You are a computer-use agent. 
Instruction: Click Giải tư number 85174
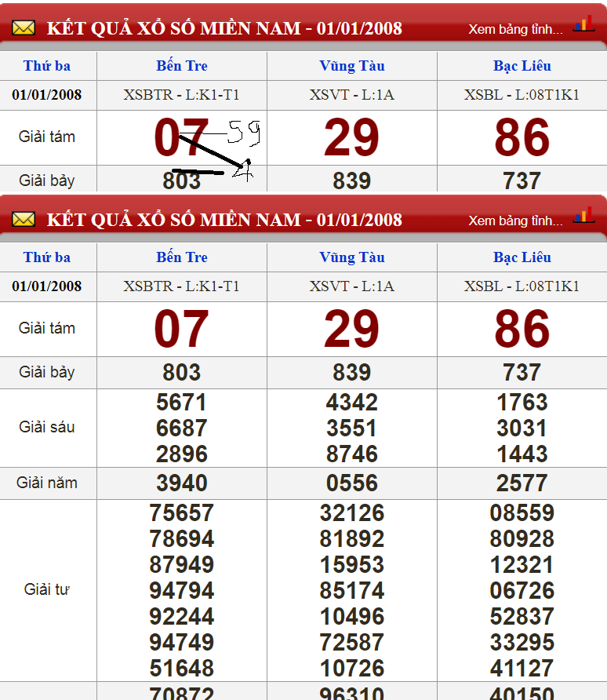[x=352, y=591]
